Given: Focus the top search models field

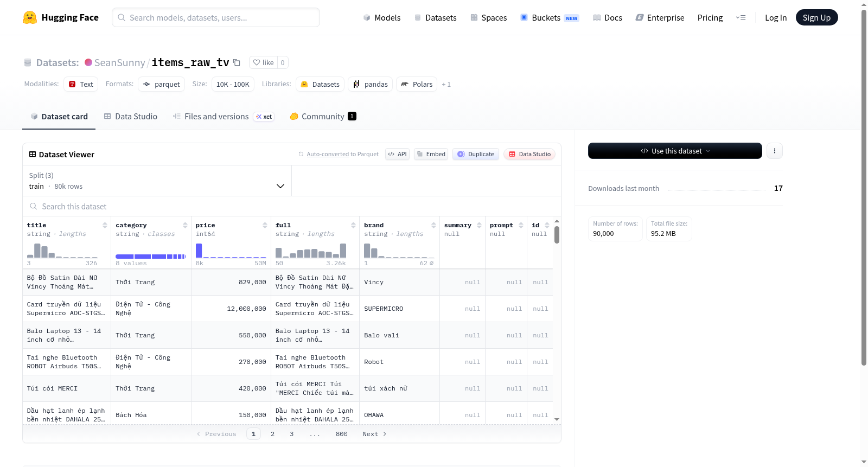Looking at the screenshot, I should [216, 17].
